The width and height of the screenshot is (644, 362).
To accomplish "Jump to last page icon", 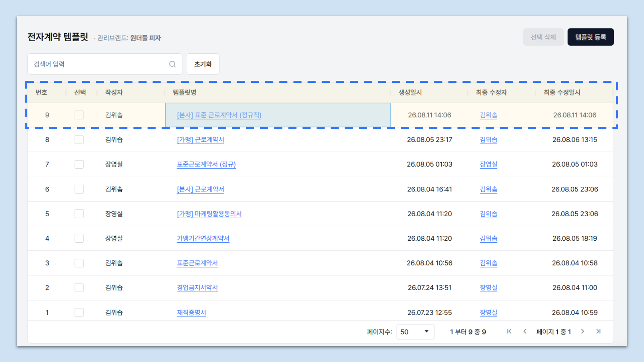I will (598, 331).
